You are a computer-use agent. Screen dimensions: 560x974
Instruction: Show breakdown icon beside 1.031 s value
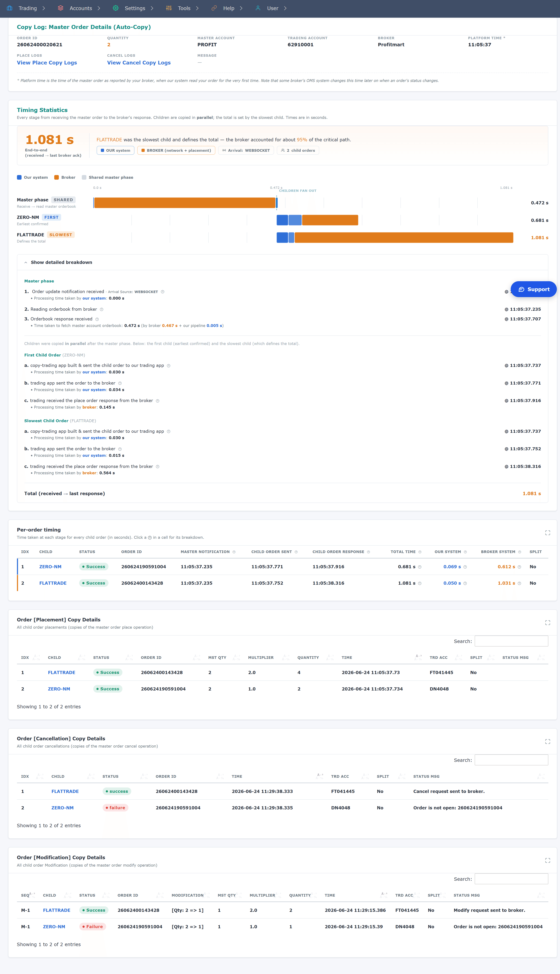coord(519,583)
